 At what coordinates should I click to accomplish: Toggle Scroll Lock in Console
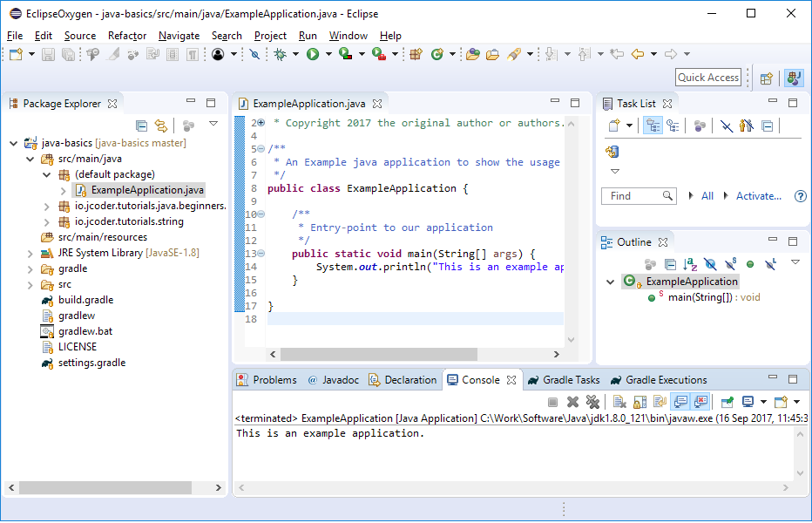640,402
